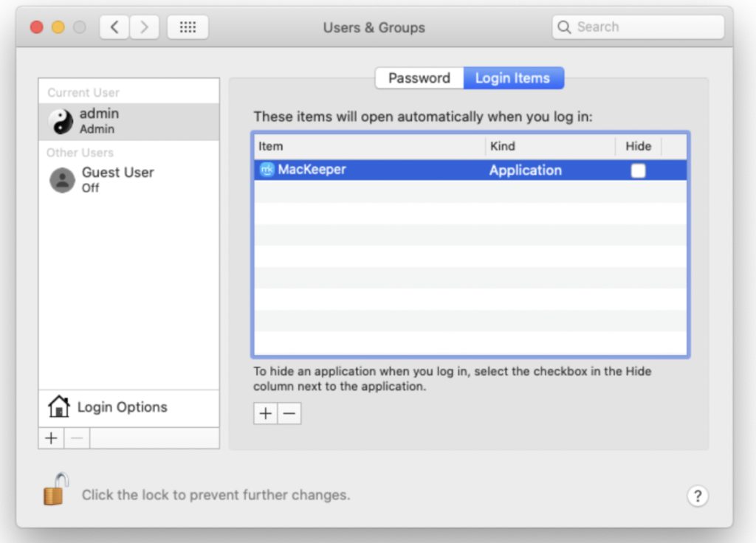Toggle the Hide checkbox for MacKeeper
This screenshot has width=756, height=543.
[638, 170]
